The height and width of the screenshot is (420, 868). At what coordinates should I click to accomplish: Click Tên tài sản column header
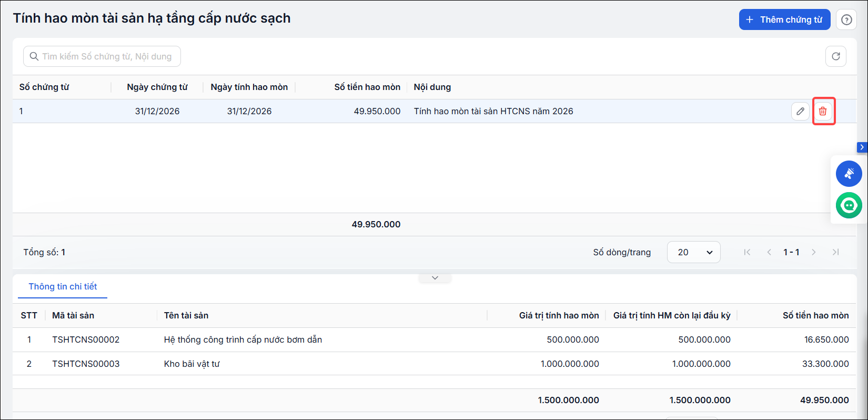pyautogui.click(x=186, y=315)
